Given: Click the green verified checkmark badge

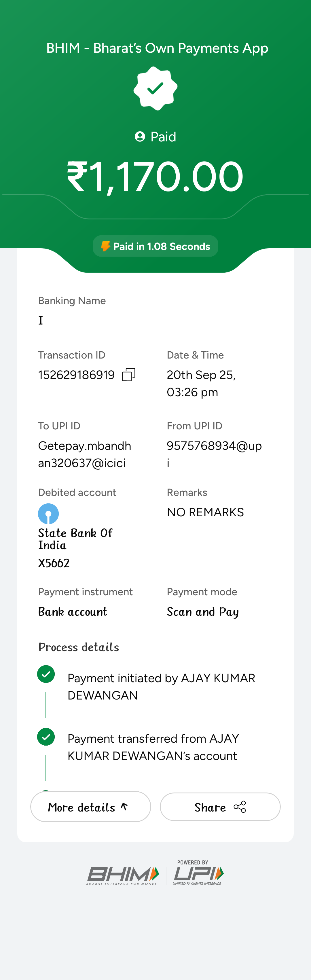Looking at the screenshot, I should tap(155, 88).
